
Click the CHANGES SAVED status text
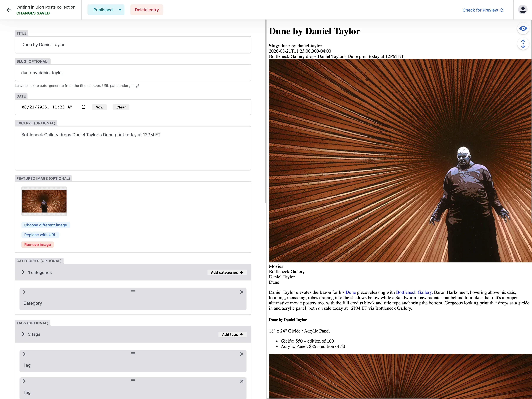coord(33,13)
